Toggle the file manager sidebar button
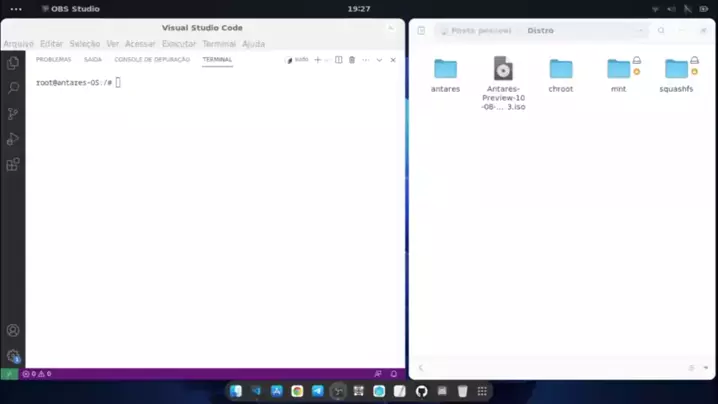This screenshot has width=718, height=404. pos(421,31)
